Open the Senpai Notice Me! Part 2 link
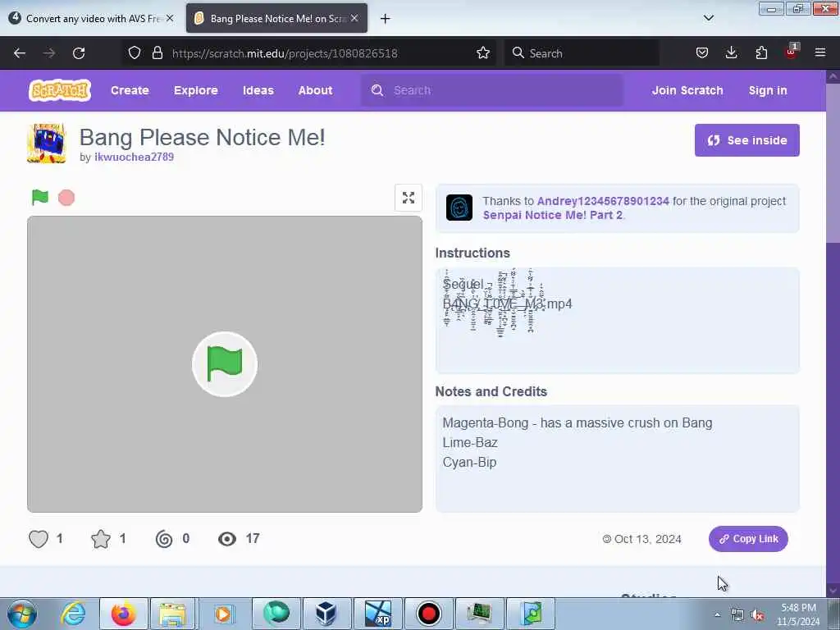This screenshot has width=840, height=630. (x=552, y=215)
